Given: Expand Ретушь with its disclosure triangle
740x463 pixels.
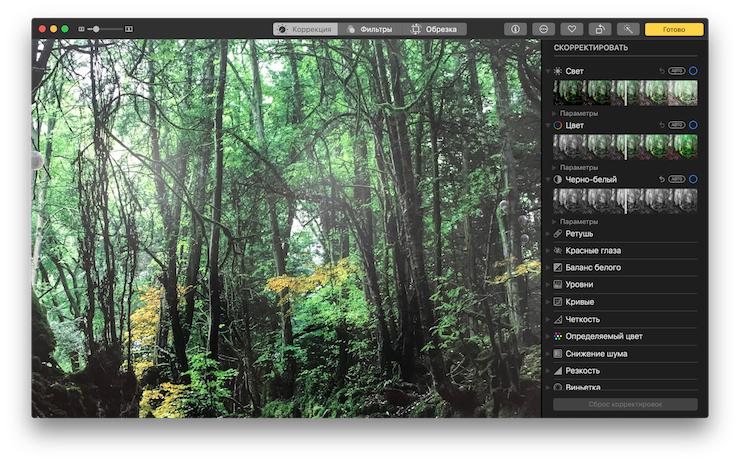Looking at the screenshot, I should pos(548,234).
